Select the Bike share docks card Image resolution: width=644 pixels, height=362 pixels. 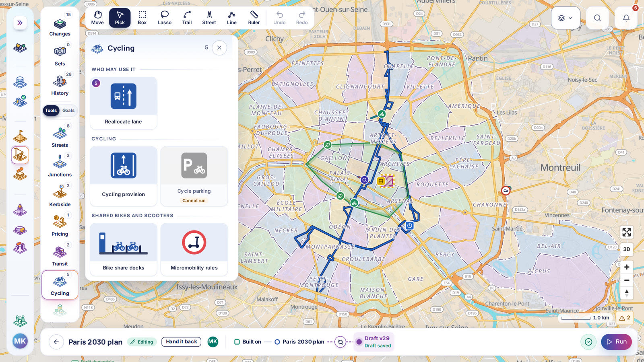pyautogui.click(x=124, y=249)
